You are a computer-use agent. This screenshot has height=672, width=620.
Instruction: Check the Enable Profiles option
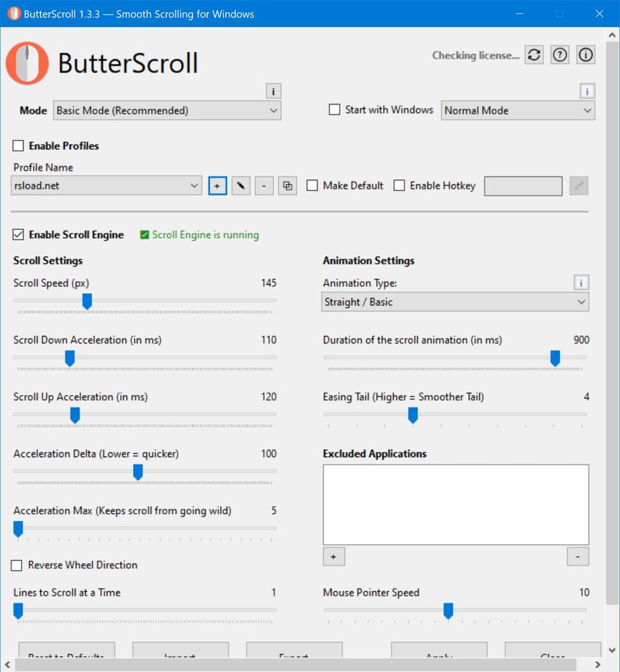point(18,146)
